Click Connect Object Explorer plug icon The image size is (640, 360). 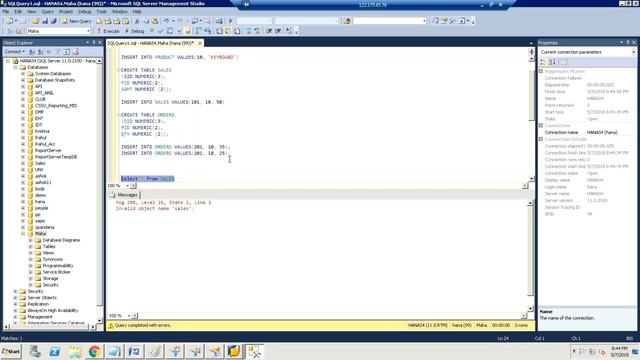tap(32, 52)
